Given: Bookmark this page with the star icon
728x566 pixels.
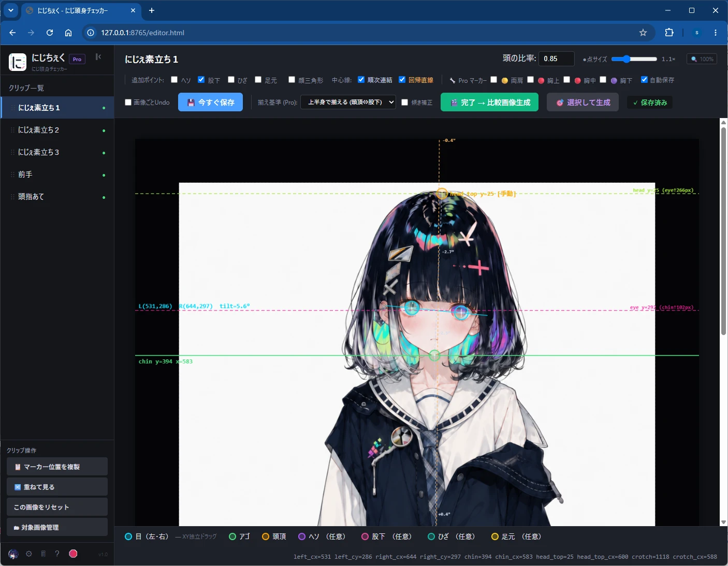Looking at the screenshot, I should coord(643,33).
